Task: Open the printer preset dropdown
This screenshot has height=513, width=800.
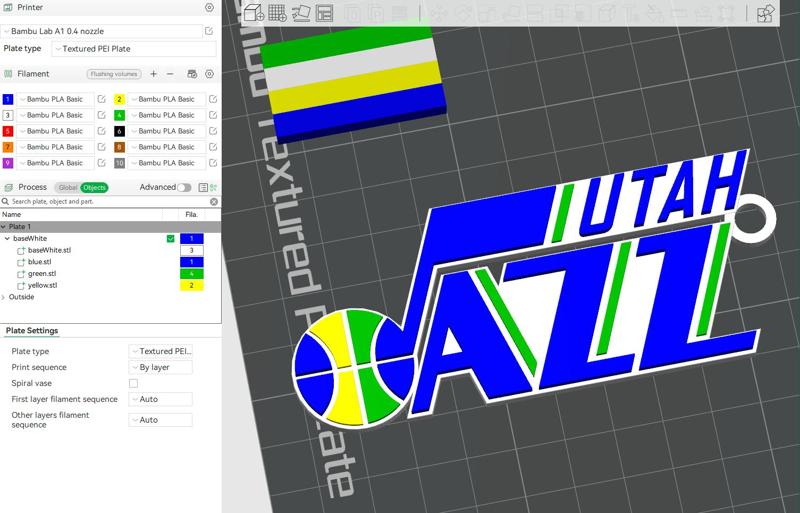Action: [102, 31]
